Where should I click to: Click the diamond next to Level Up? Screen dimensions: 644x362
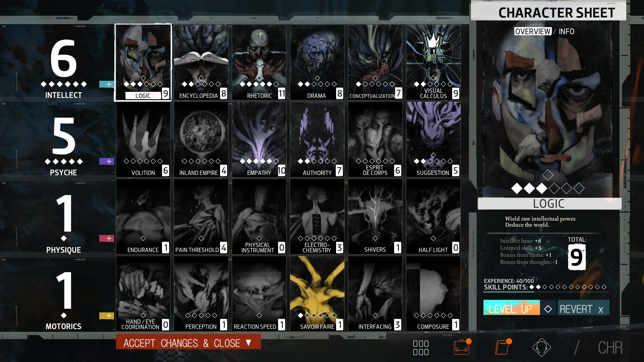548,309
